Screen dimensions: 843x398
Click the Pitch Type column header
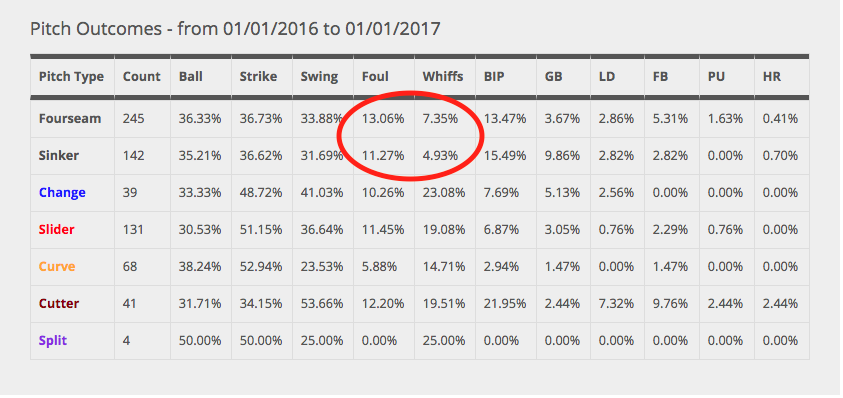(71, 76)
